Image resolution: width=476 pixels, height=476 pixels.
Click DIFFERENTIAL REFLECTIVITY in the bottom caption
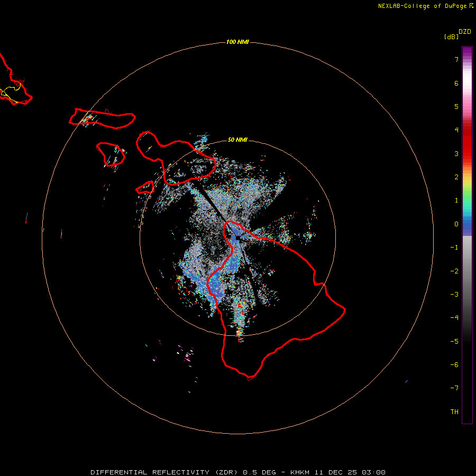[150, 472]
